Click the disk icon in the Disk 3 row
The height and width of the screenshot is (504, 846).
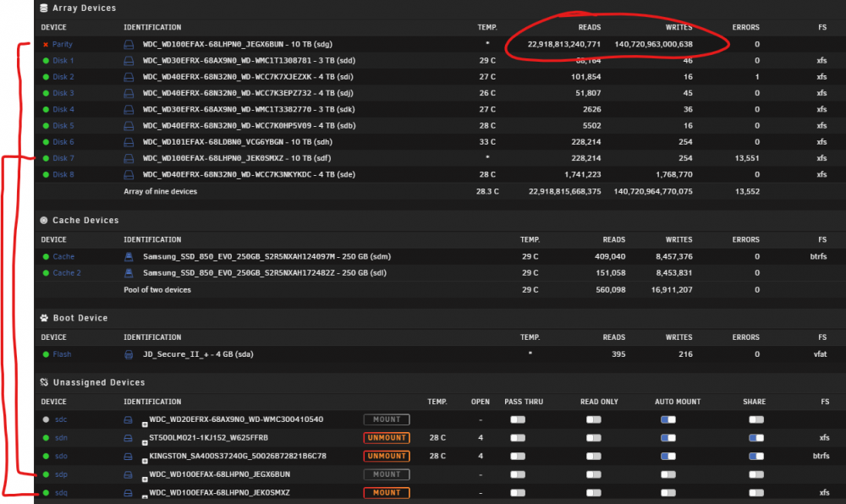(129, 93)
